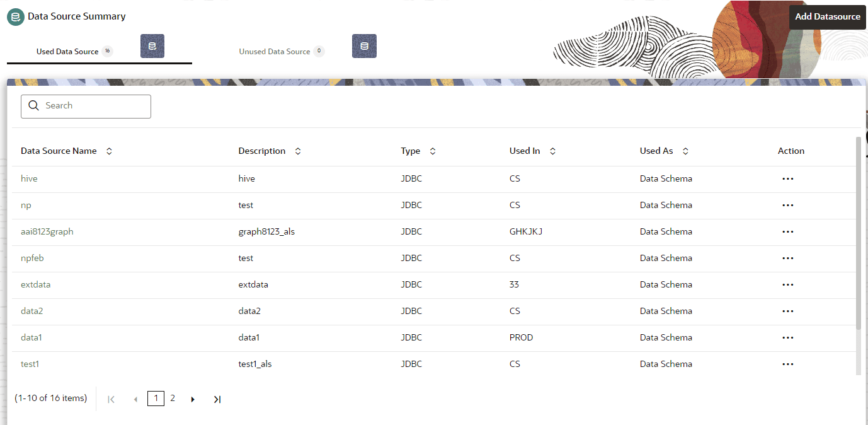The image size is (868, 425).
Task: Click the database icon beside Used Data Source
Action: point(152,46)
